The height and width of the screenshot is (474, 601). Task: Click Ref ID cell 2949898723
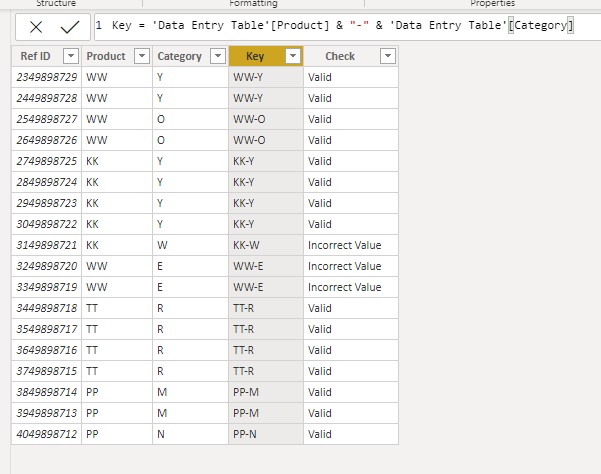(46, 203)
